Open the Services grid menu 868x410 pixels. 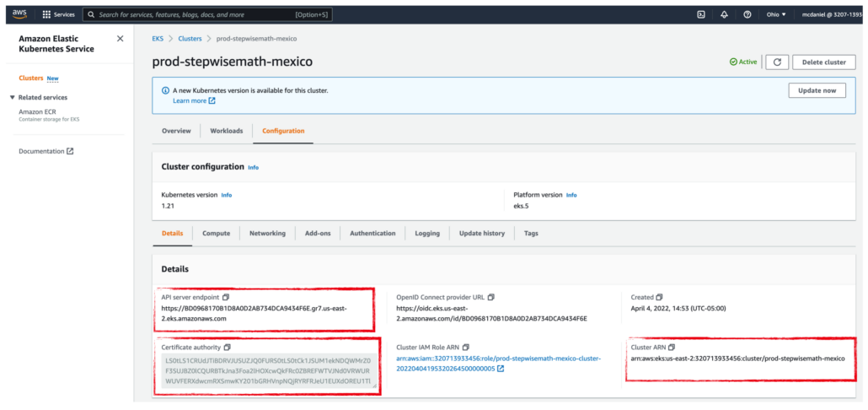click(59, 14)
